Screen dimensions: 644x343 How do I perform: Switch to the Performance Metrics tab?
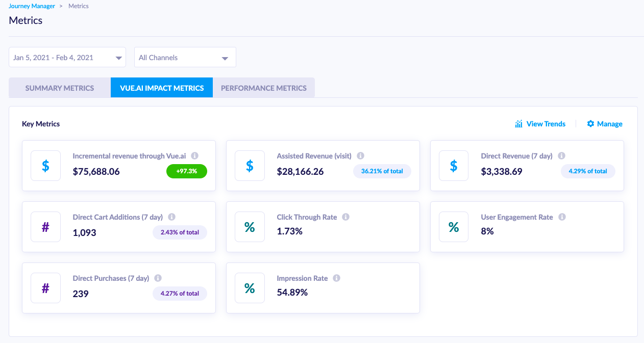tap(264, 88)
